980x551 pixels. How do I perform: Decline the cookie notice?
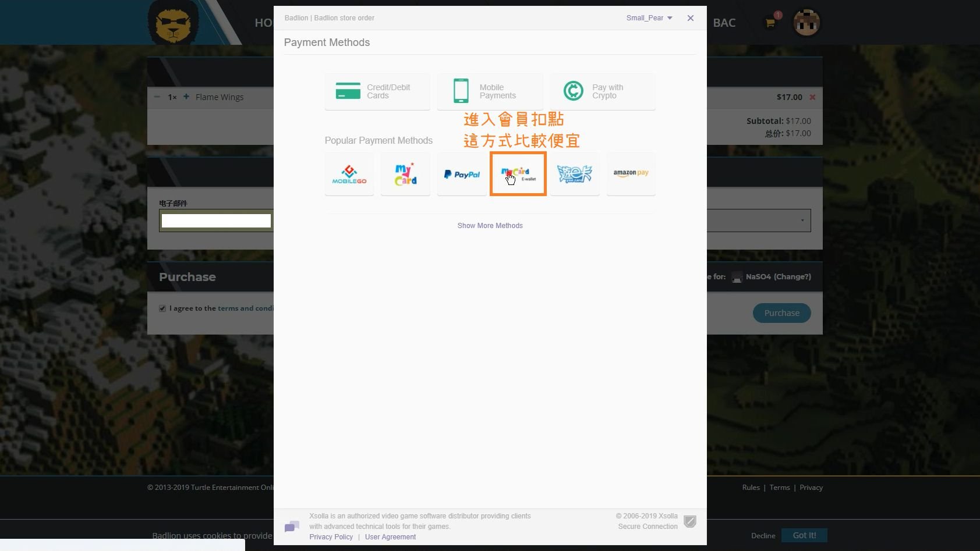point(763,536)
